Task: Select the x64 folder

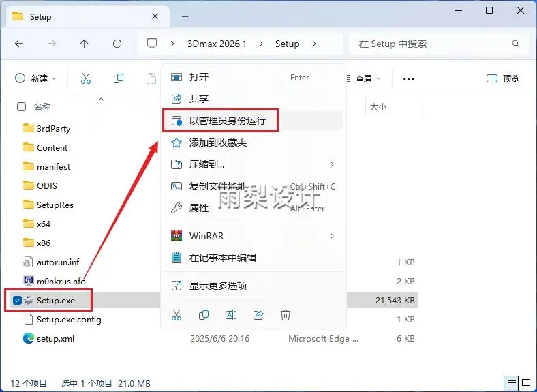Action: [37, 224]
